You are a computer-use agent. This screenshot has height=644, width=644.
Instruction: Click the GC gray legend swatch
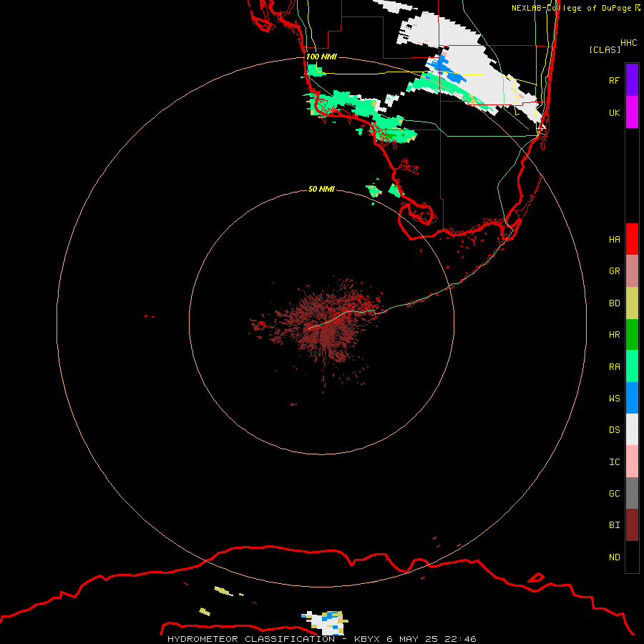pyautogui.click(x=632, y=493)
